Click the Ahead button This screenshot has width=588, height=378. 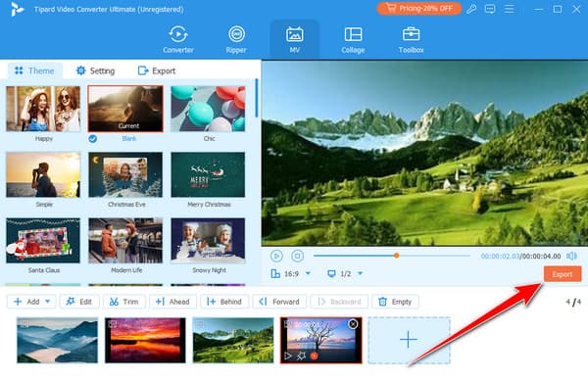[172, 302]
